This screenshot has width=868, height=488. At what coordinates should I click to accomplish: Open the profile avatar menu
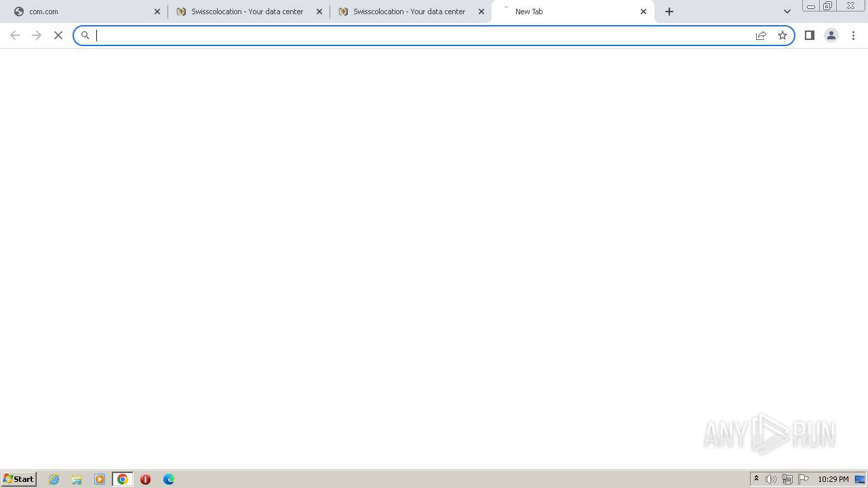click(831, 35)
